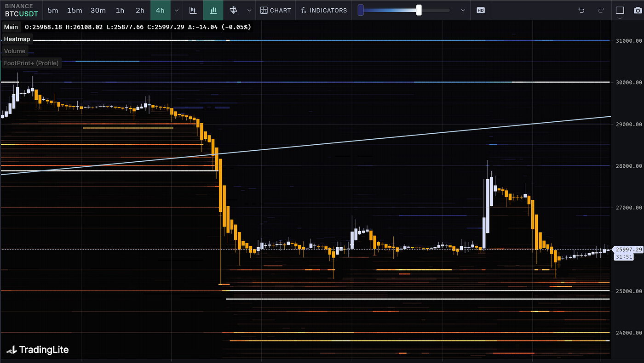Expand the timeframe dropdown arrow

[177, 10]
